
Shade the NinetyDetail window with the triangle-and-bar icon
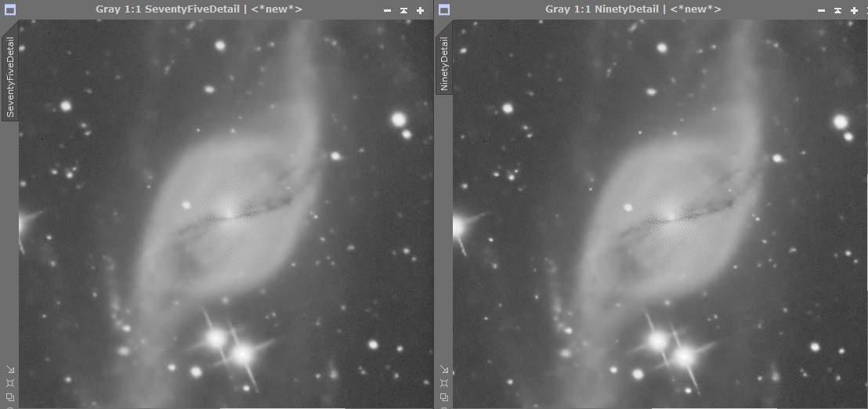point(837,10)
